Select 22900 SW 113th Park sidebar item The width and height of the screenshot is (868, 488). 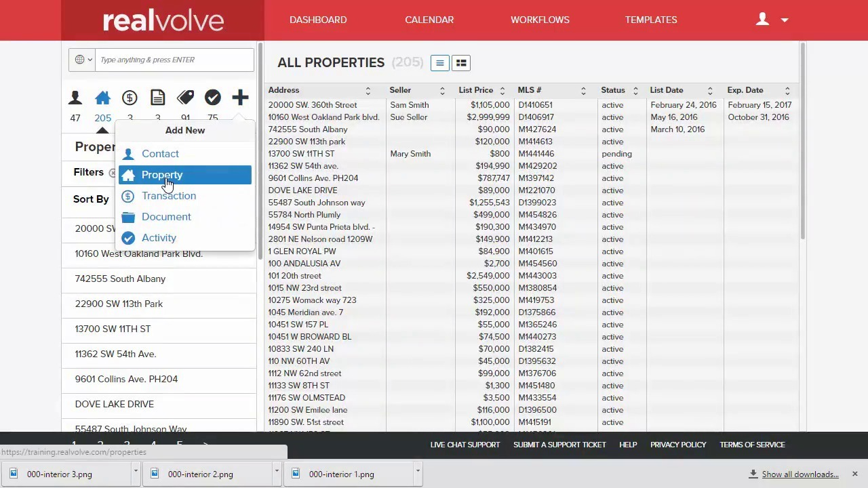159,304
